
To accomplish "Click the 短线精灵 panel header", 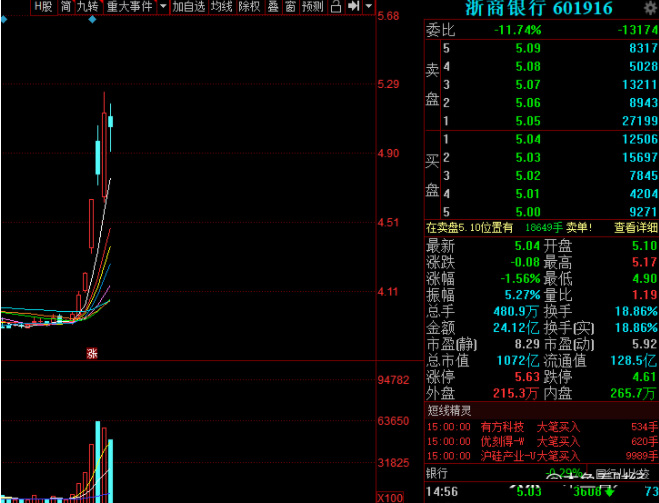I will (448, 409).
